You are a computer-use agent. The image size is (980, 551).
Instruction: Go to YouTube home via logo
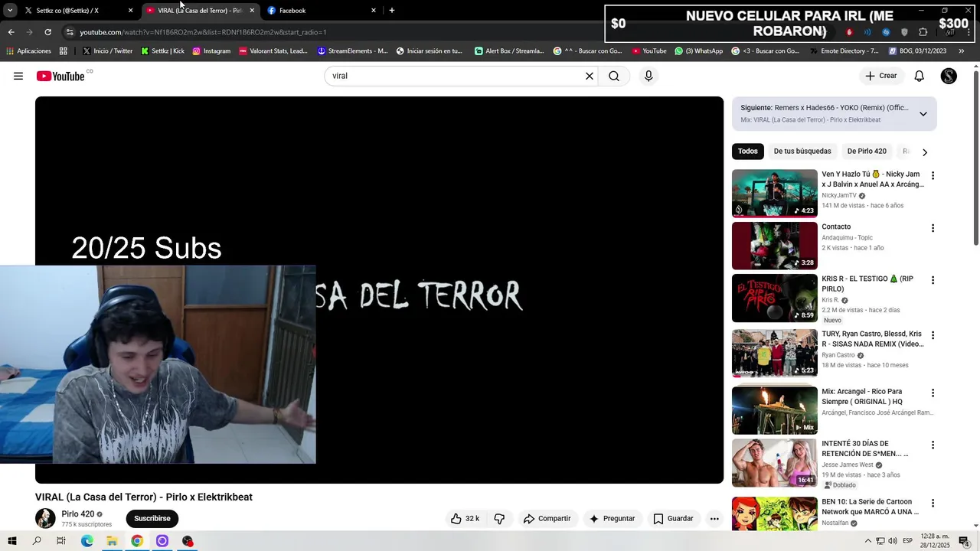[x=60, y=76]
